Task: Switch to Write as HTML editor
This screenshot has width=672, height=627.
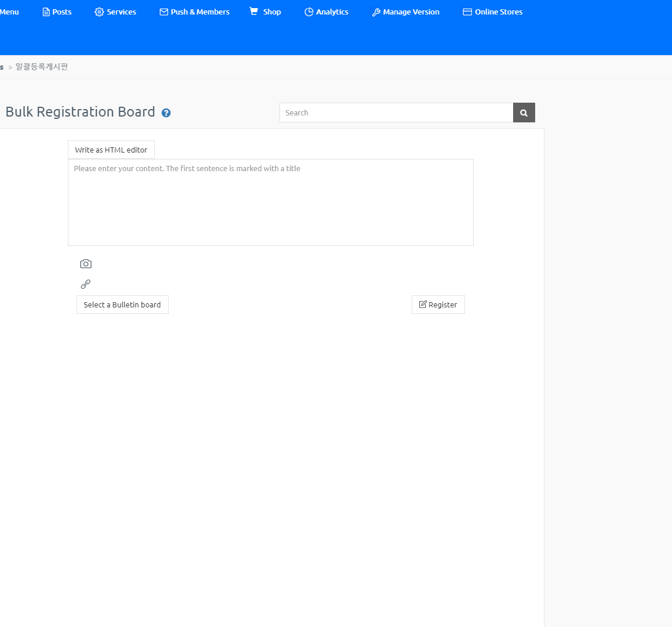Action: tap(111, 150)
